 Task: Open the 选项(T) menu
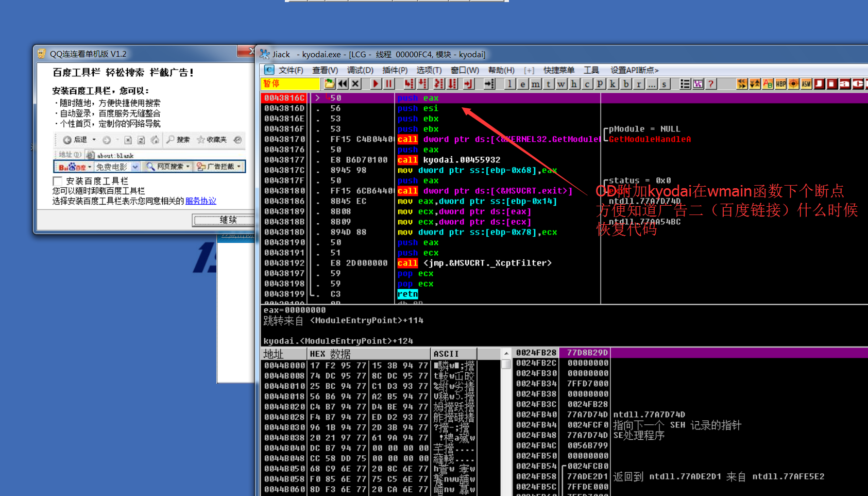point(429,70)
